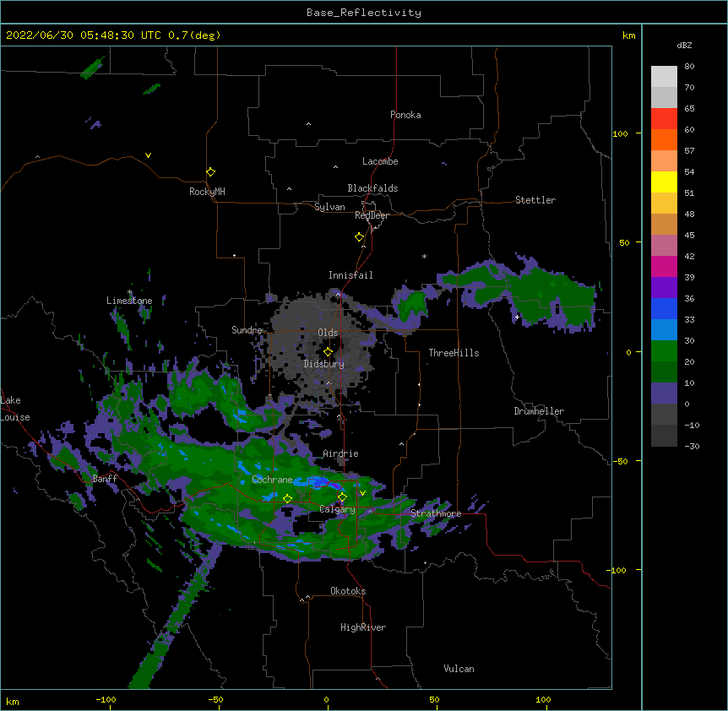
Task: Click the Sylvan label
Action: pos(329,207)
